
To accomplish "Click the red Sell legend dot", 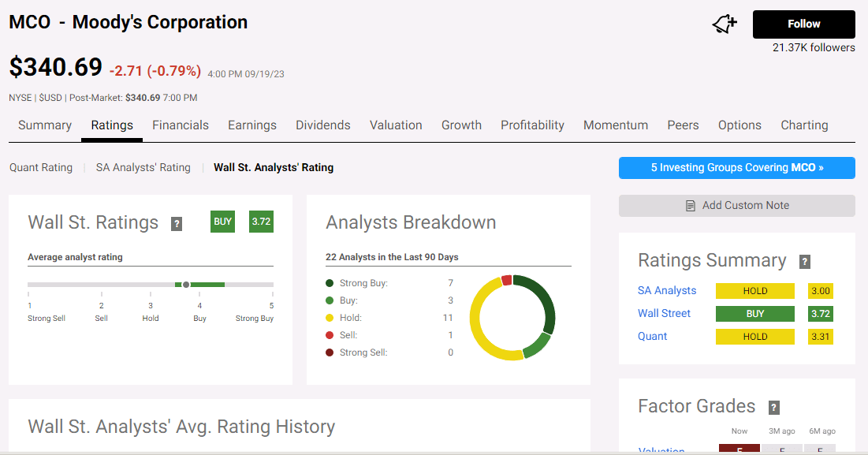I will coord(330,335).
